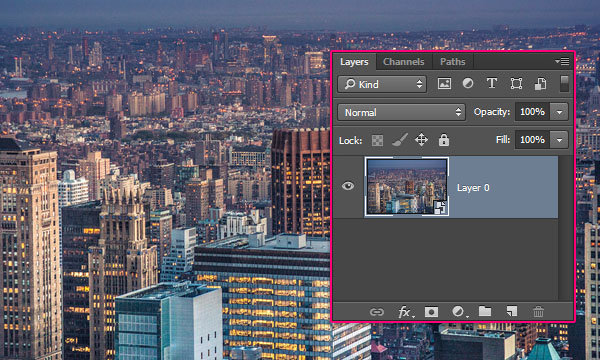
Task: Toggle lock image pixels brush icon
Action: 399,140
